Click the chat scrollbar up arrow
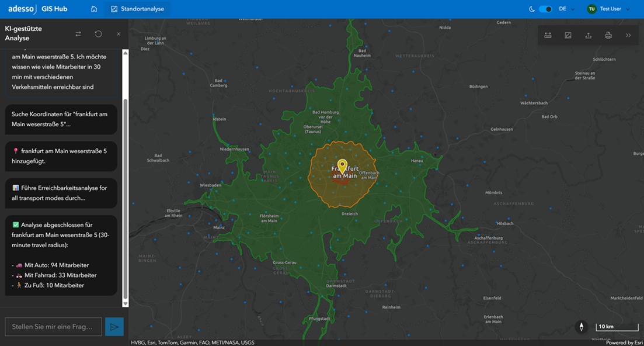This screenshot has width=644, height=346. [126, 53]
